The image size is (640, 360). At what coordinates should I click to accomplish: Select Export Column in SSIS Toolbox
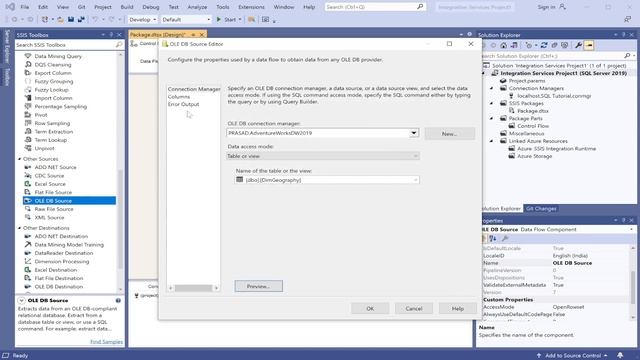point(53,73)
